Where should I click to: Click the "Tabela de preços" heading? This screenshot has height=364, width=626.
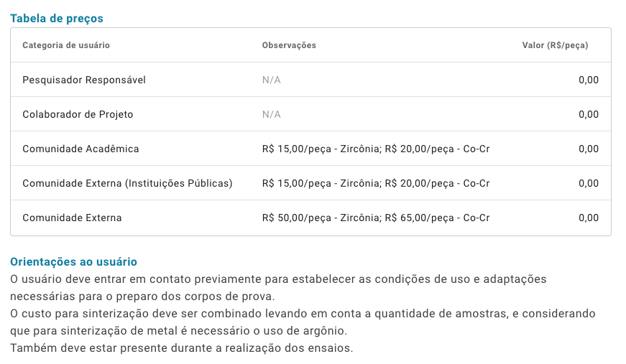click(x=57, y=19)
